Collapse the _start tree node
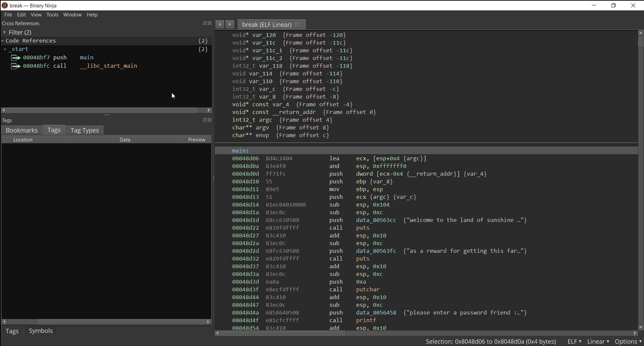Viewport: 644px width, 346px height. coord(5,49)
